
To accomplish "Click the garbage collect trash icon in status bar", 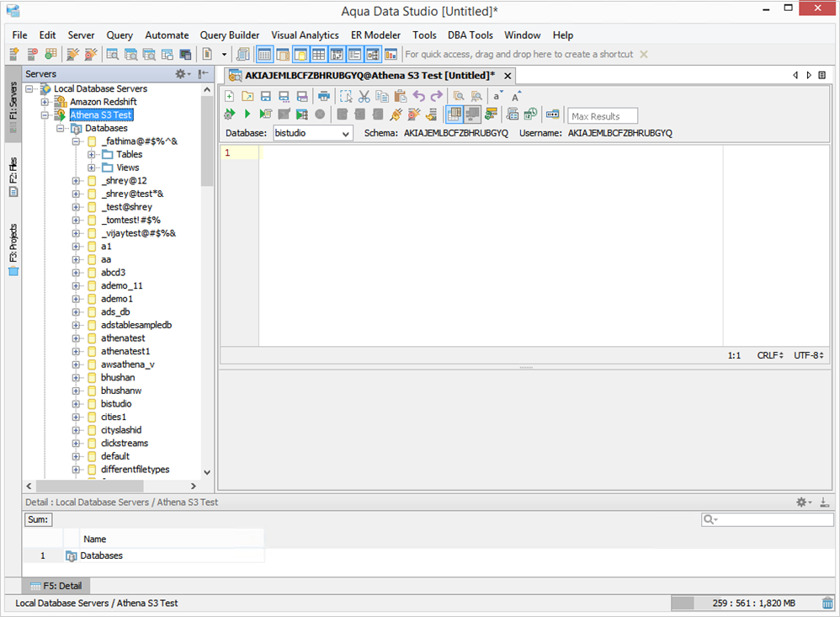I will 827,603.
